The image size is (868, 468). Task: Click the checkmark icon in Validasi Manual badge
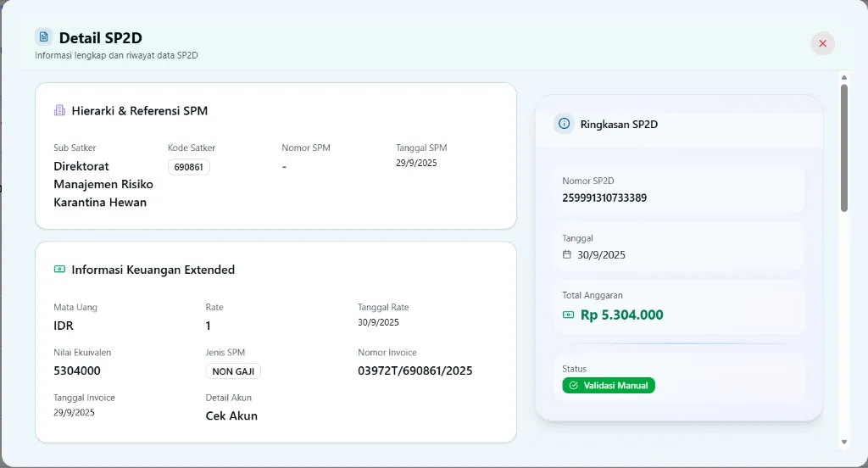point(574,386)
